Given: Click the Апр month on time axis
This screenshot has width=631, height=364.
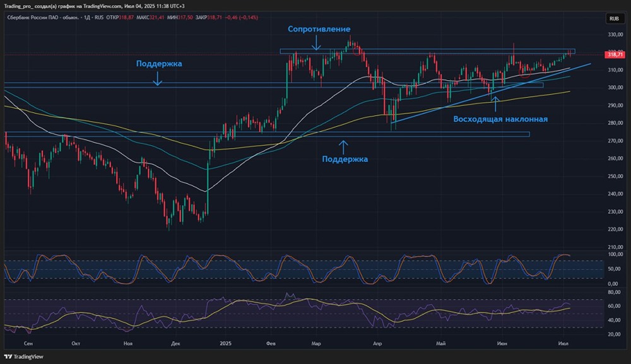Looking at the screenshot, I should 377,343.
